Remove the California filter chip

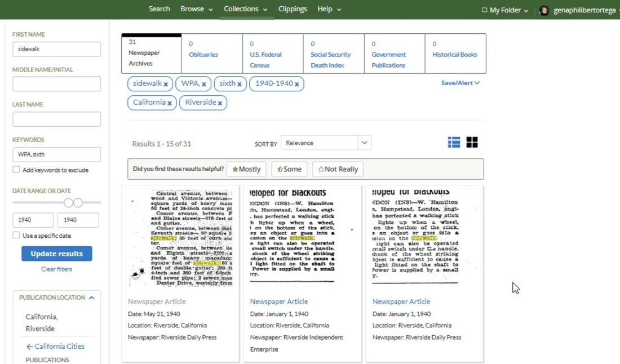[x=169, y=103]
